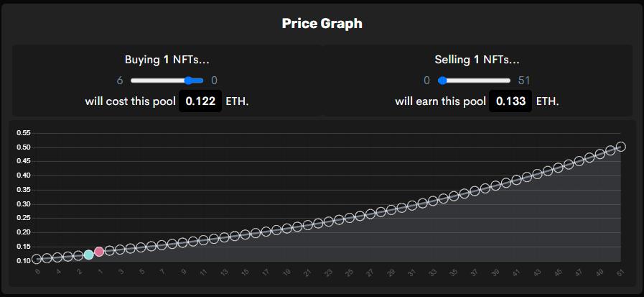644x297 pixels.
Task: Select the data point above x-axis label 25
Action: (x=350, y=217)
